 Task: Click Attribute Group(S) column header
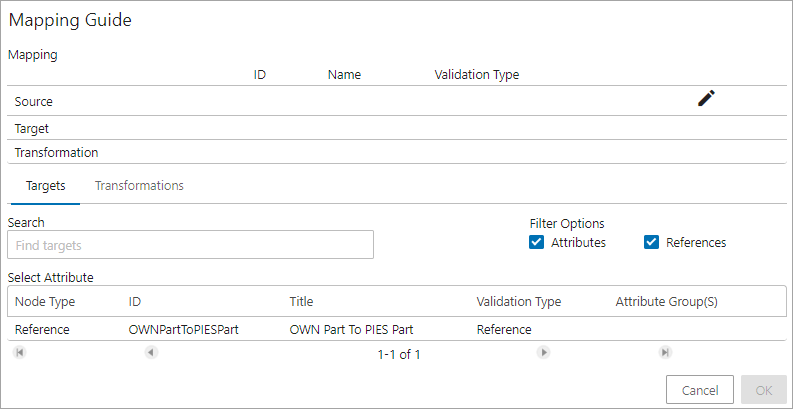point(667,302)
